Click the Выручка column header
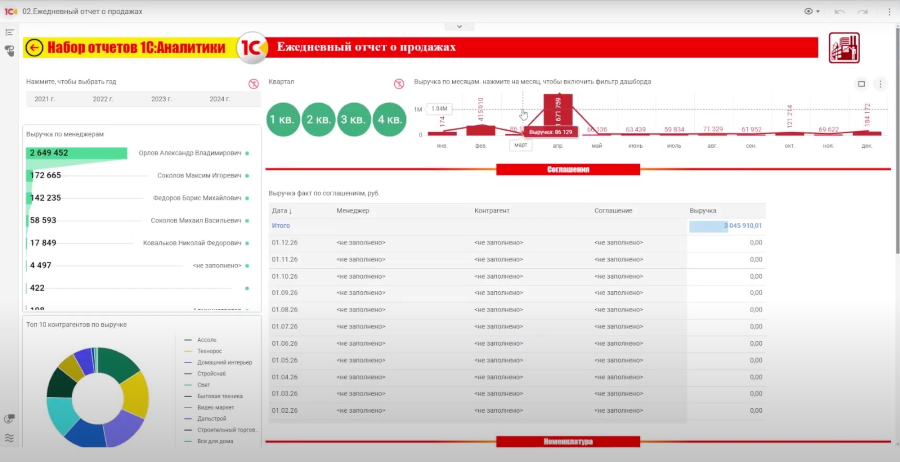This screenshot has width=900, height=462. click(703, 211)
